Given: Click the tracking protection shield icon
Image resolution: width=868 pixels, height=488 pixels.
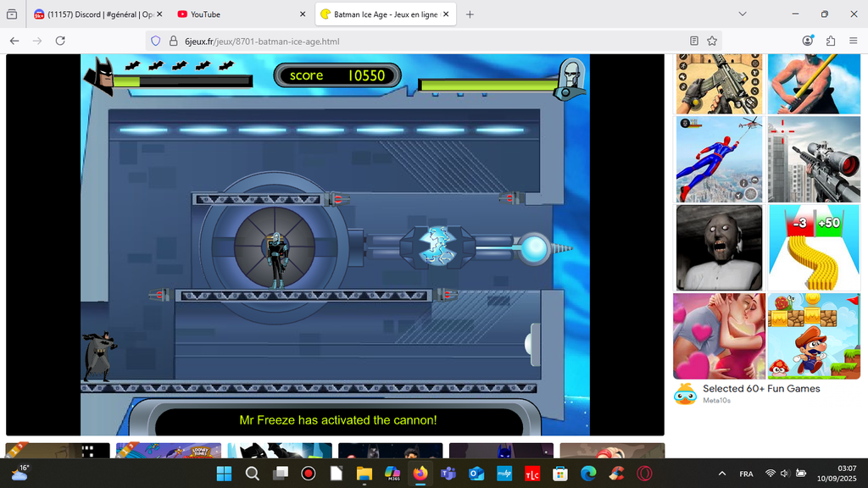Looking at the screenshot, I should (154, 41).
